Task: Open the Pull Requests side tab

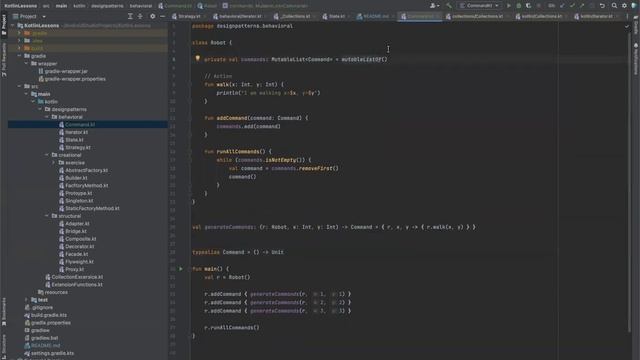Action: (4, 60)
